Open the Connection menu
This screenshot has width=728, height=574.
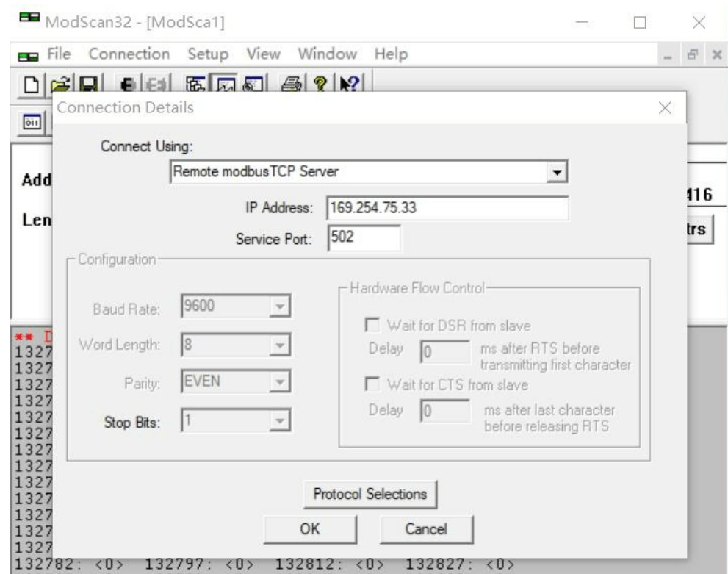tap(129, 54)
